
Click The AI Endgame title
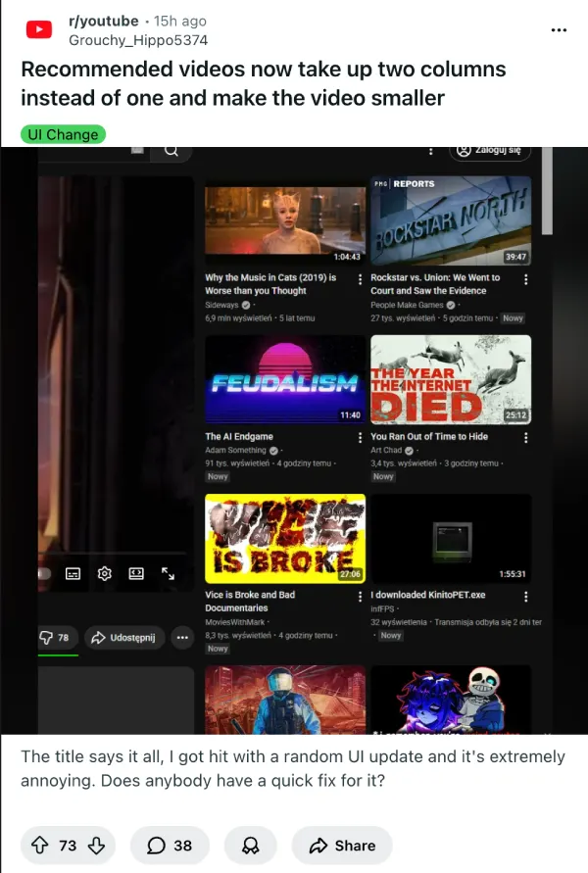coord(239,437)
